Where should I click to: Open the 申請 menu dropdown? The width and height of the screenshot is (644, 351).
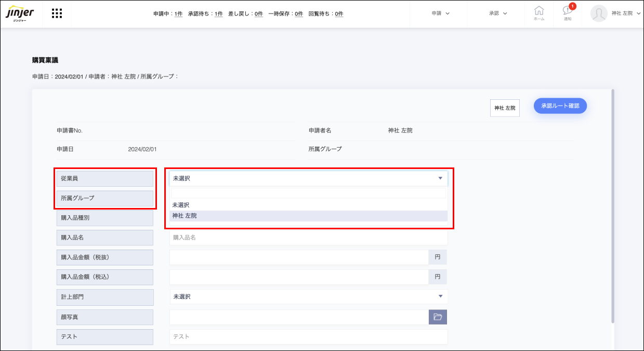[439, 14]
